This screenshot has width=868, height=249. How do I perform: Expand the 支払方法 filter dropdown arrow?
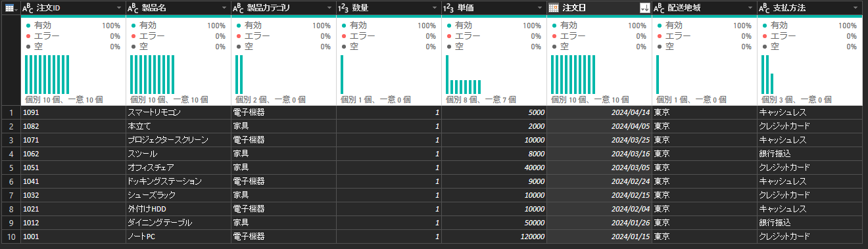coord(856,8)
